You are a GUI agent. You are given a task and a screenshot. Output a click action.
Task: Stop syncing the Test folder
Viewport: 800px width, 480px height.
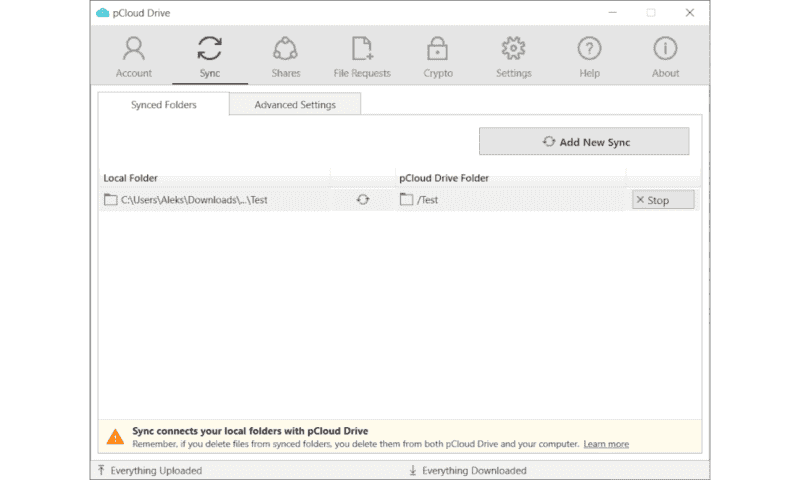(663, 200)
